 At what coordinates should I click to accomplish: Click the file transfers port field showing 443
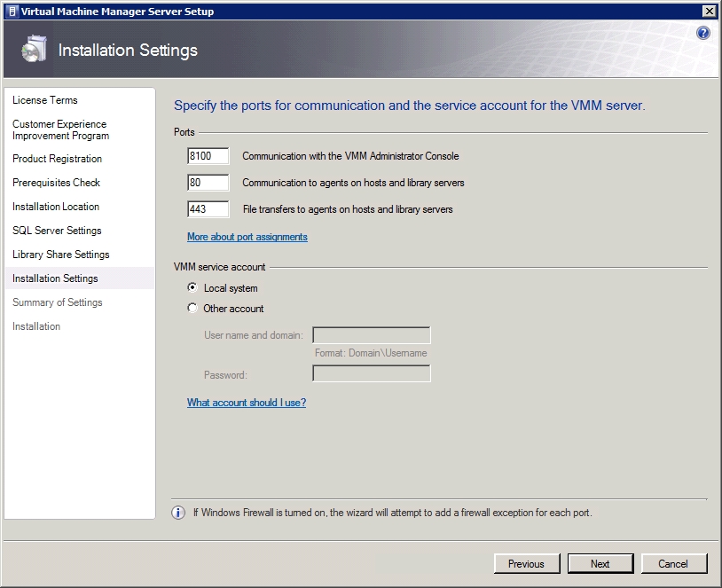point(208,209)
